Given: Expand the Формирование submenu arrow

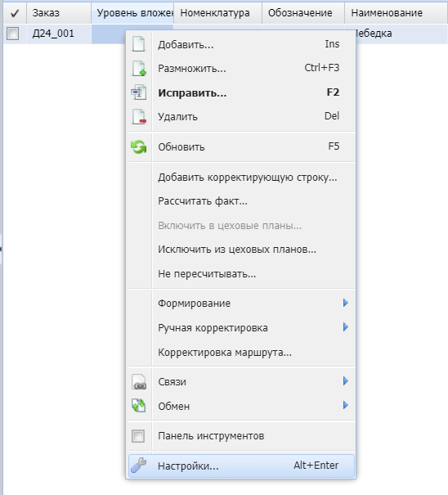Looking at the screenshot, I should tap(346, 303).
